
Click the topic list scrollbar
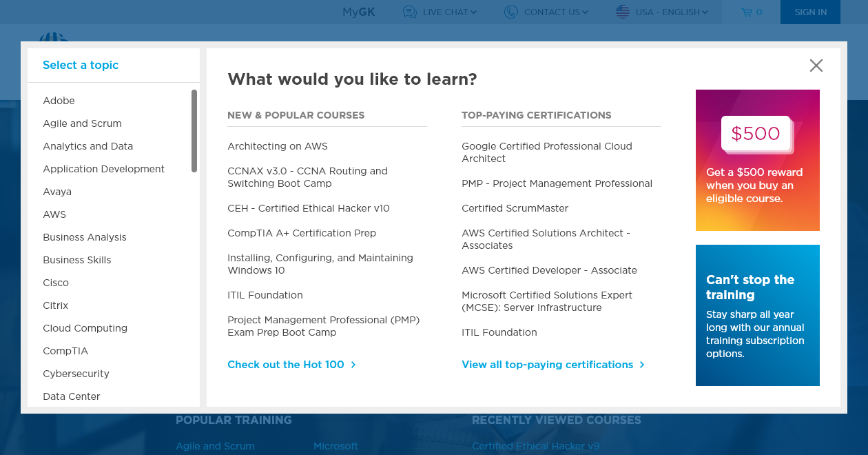click(x=194, y=131)
